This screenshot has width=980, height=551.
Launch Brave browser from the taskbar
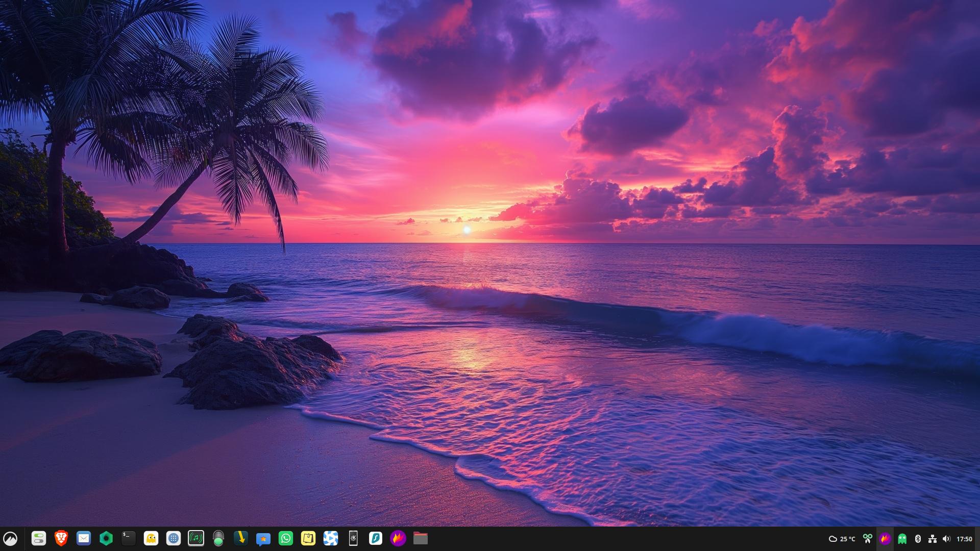point(61,538)
